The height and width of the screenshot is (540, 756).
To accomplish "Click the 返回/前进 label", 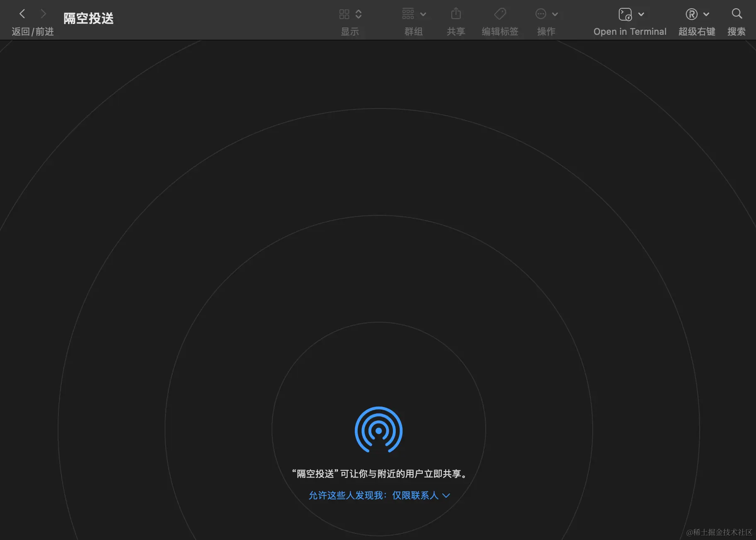I will point(33,31).
